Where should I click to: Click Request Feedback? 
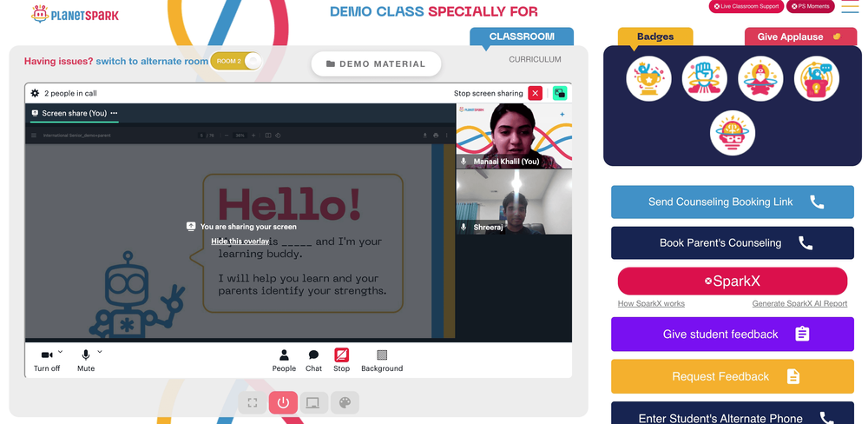coord(733,376)
